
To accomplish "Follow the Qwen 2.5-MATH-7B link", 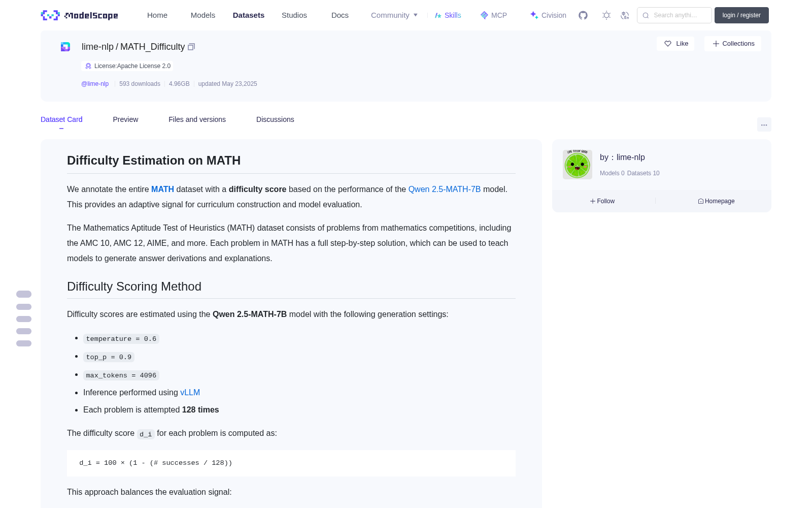I will [x=445, y=189].
